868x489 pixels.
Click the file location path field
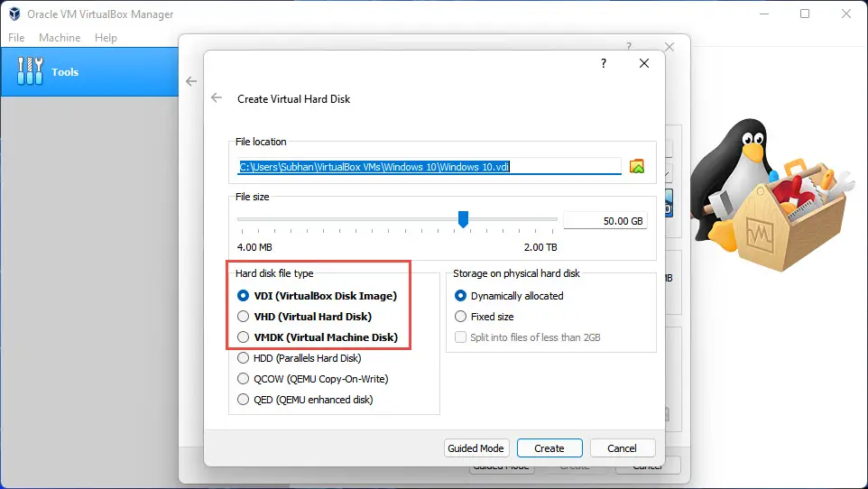(x=429, y=167)
